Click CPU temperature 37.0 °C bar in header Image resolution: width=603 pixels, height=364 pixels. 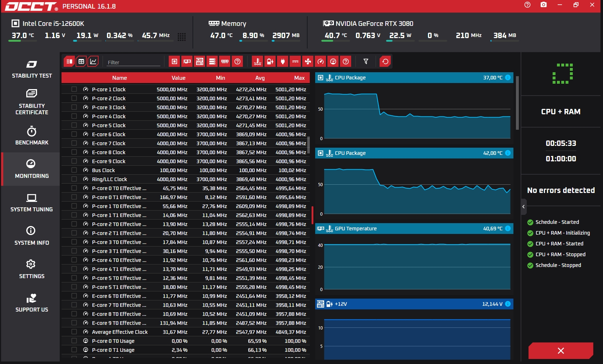point(22,41)
